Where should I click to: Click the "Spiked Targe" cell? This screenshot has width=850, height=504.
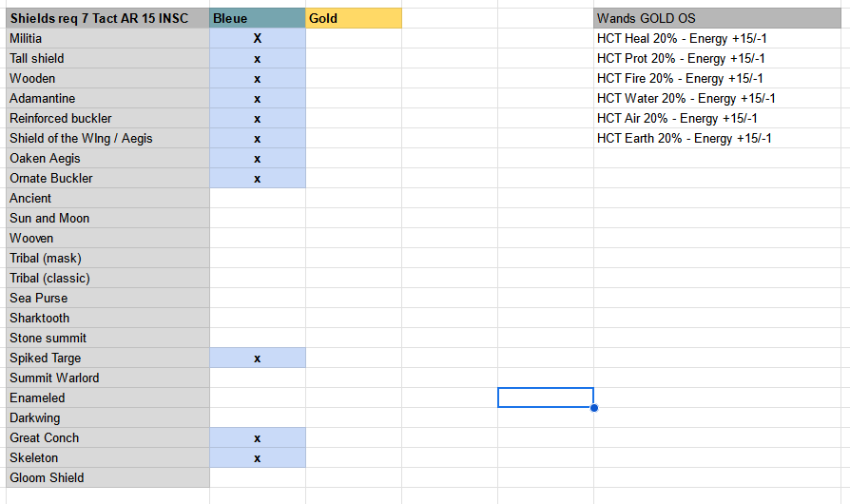105,358
